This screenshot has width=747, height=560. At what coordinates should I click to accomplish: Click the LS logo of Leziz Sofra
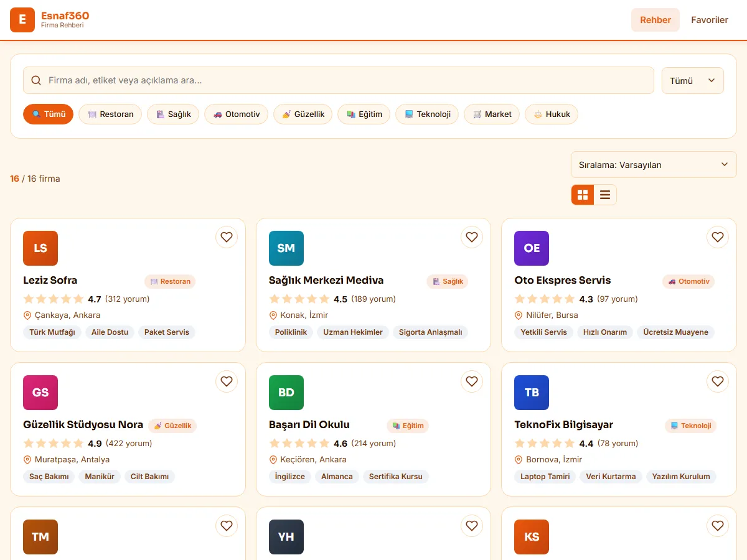point(40,248)
